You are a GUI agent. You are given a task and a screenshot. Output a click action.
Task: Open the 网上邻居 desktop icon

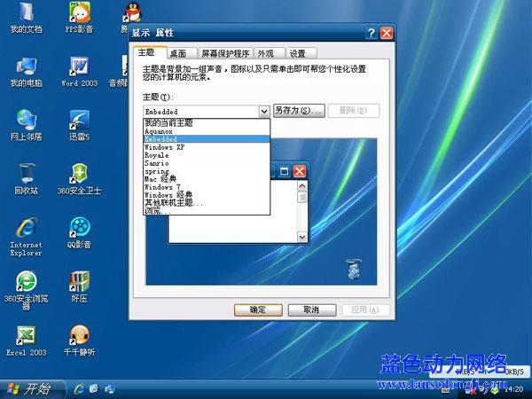26,125
